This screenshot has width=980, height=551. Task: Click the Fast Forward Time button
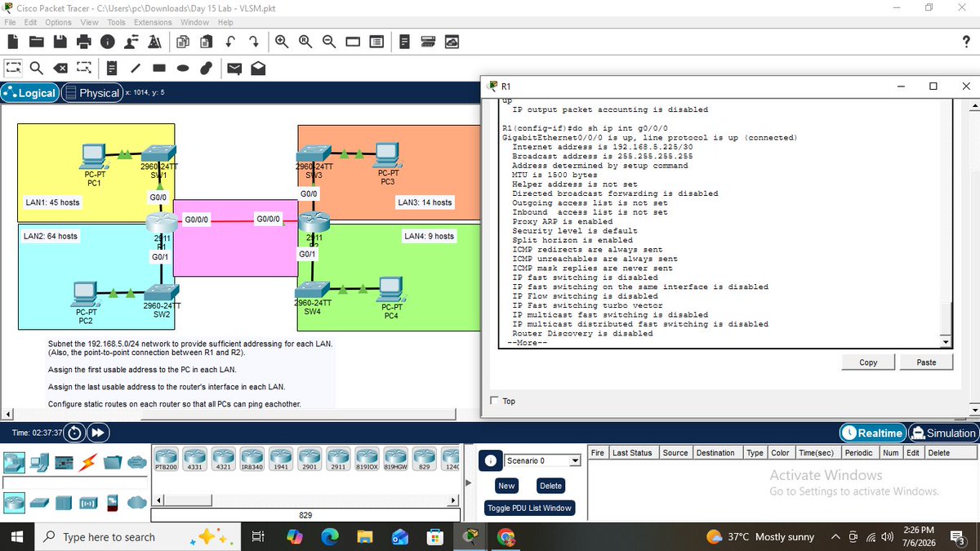click(x=98, y=433)
